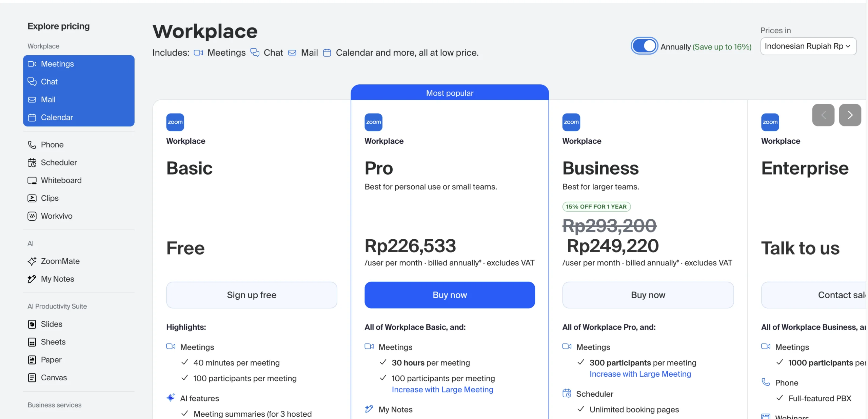Select Chat in the pricing sidebar
868x419 pixels.
(x=79, y=82)
